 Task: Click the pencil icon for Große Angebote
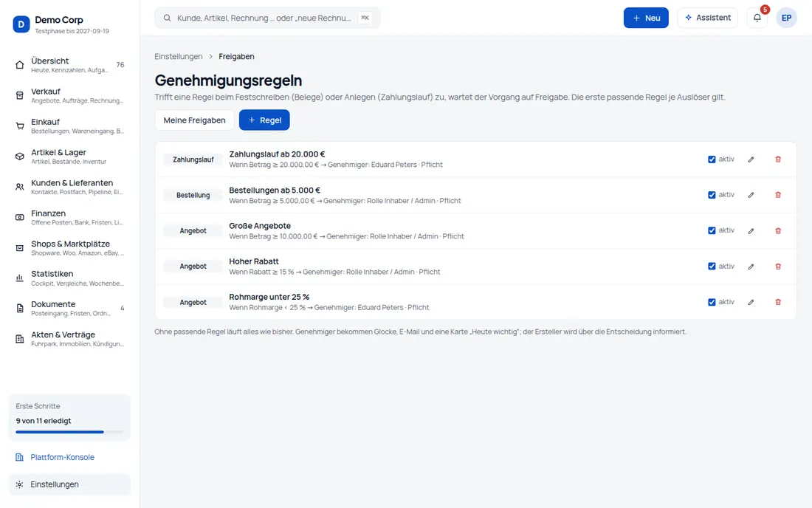(x=751, y=231)
